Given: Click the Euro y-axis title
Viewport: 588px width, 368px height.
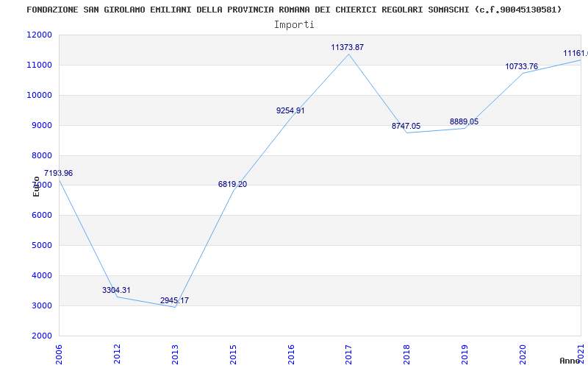Looking at the screenshot, I should coord(36,186).
